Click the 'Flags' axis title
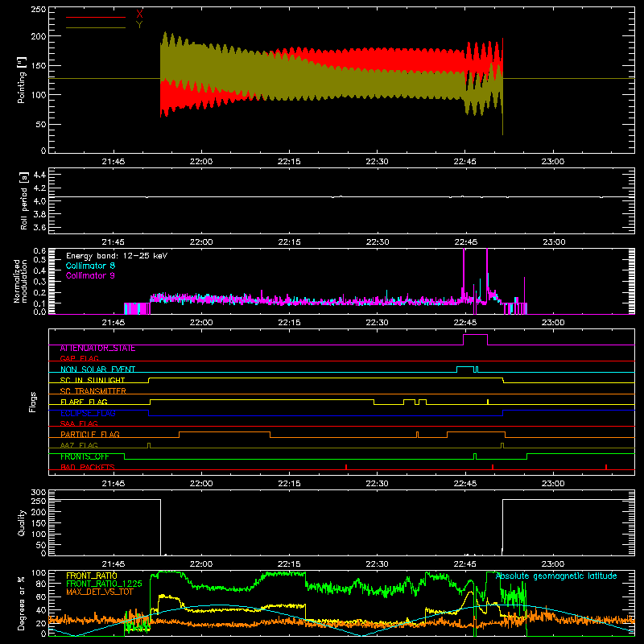 click(x=33, y=402)
